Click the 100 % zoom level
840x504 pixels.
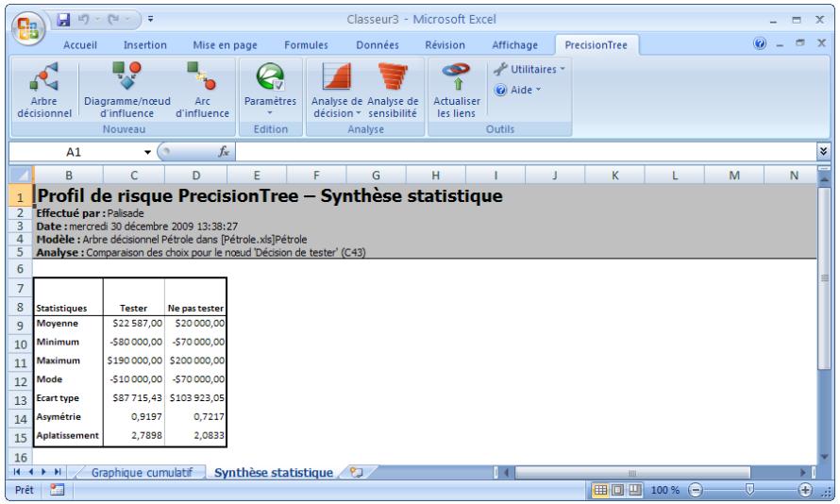coord(664,490)
